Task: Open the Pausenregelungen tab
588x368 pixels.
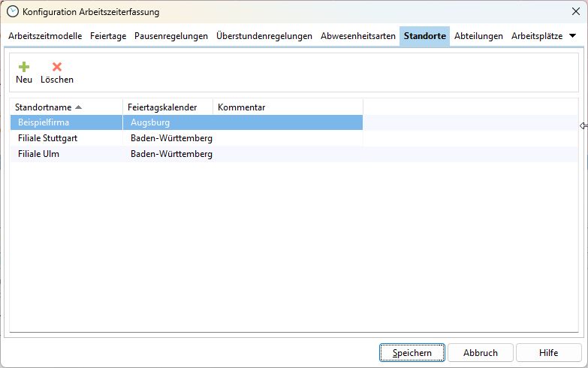Action: pos(171,36)
